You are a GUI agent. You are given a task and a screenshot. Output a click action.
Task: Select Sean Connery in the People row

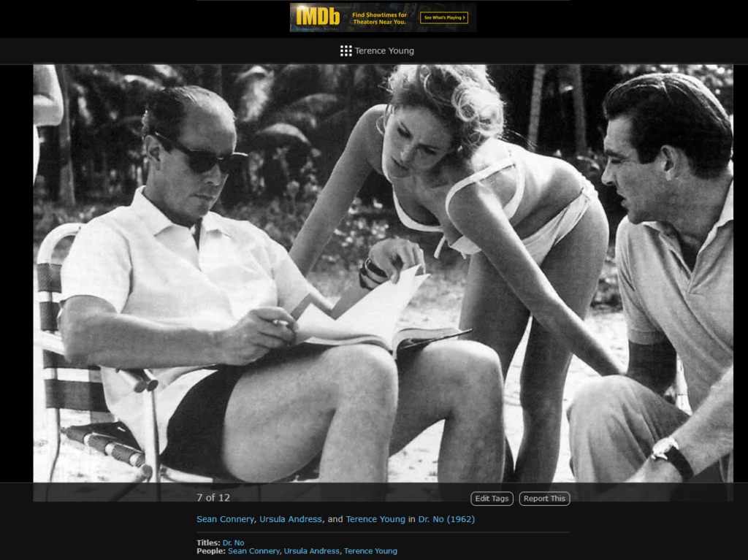(x=253, y=551)
